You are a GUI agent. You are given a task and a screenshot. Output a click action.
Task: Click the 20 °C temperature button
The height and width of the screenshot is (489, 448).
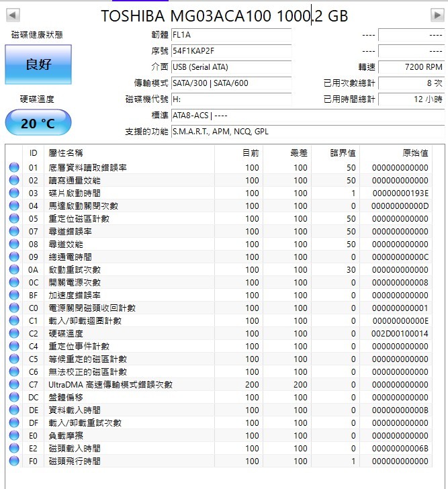point(38,124)
